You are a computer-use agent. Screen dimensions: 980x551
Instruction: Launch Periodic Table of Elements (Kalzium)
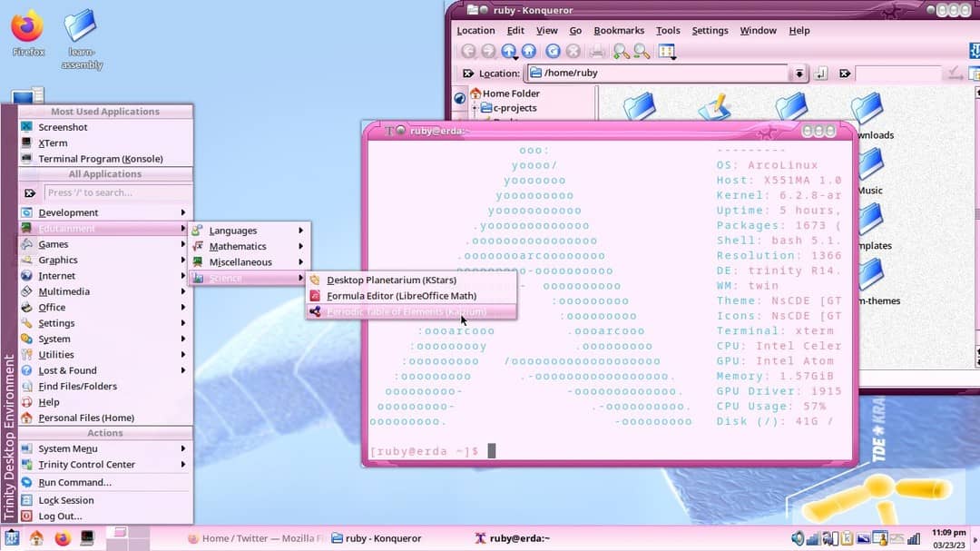[411, 311]
